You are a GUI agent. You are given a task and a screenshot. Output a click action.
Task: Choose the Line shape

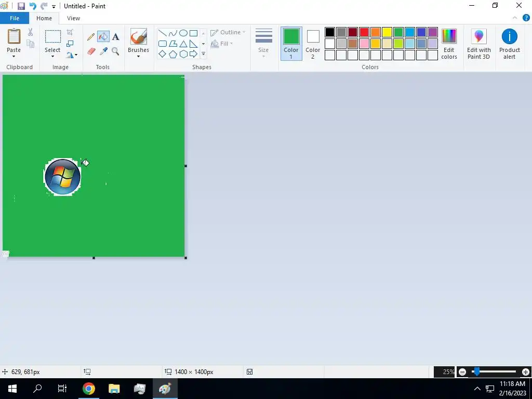tap(163, 33)
